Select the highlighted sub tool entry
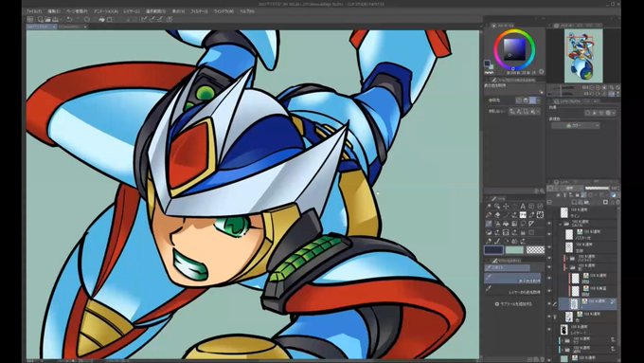This screenshot has height=363, width=644. [512, 278]
